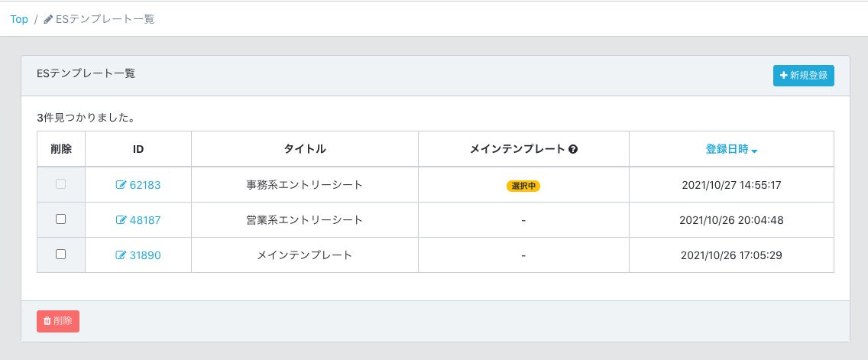Open template ID 62183 link

[145, 185]
